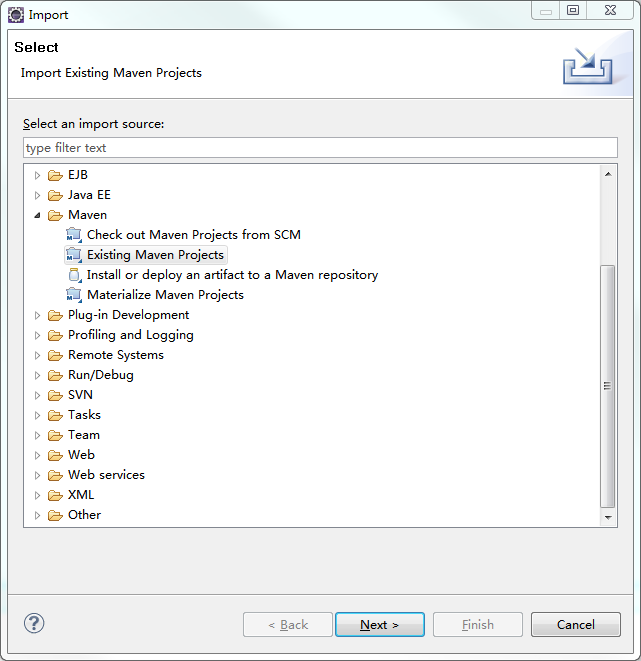Image resolution: width=641 pixels, height=661 pixels.
Task: Click the Eclipse icon in title bar
Action: pyautogui.click(x=16, y=15)
